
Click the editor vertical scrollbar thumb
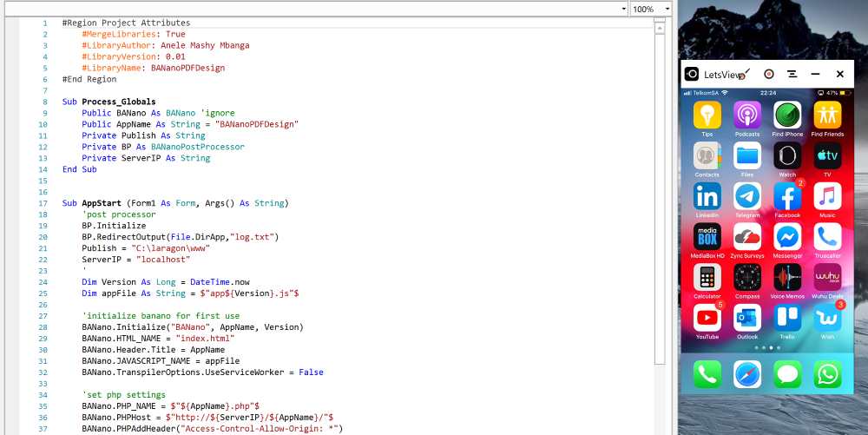coord(660,199)
